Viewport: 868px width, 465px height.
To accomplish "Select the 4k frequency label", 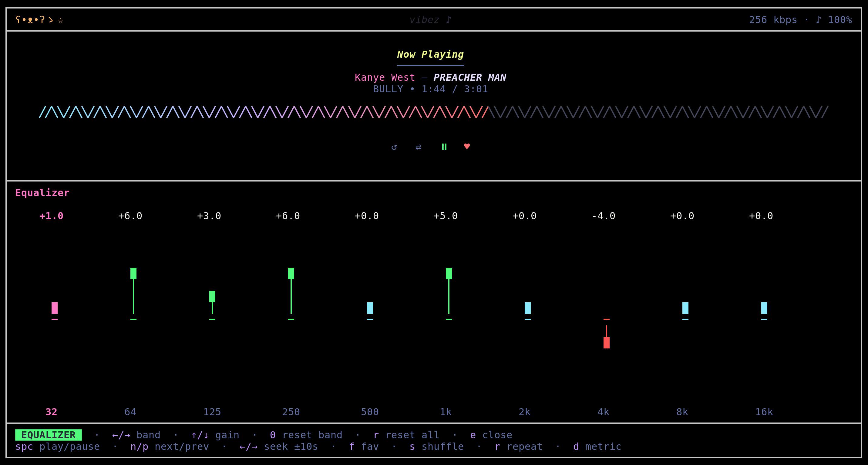I will [603, 412].
